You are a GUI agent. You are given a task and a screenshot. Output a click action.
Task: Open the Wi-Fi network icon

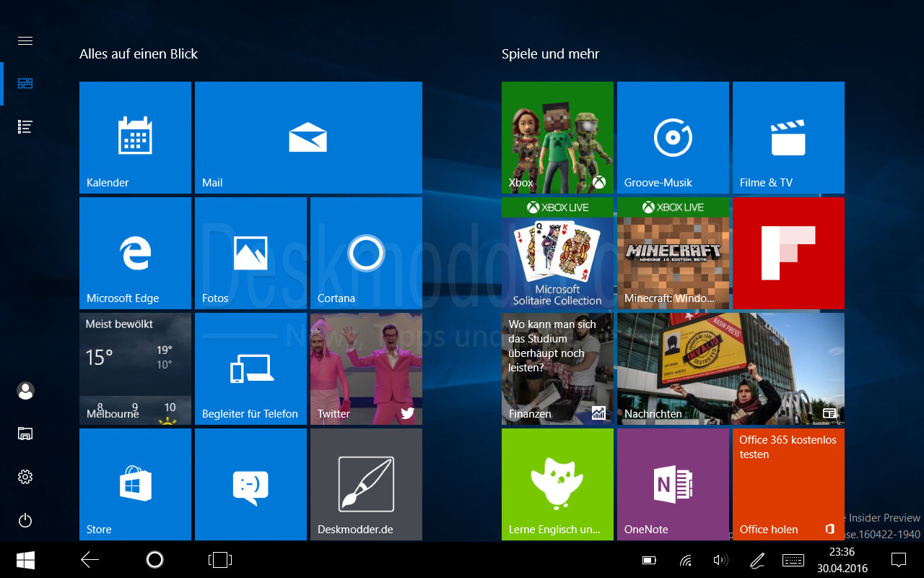point(686,560)
